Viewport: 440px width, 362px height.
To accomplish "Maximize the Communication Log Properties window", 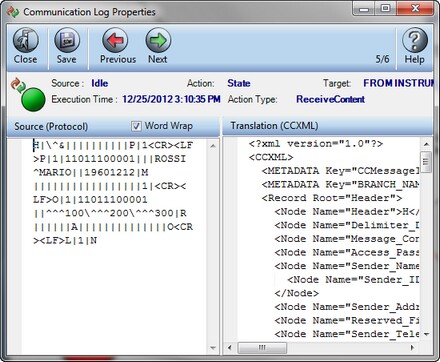I will [x=386, y=8].
